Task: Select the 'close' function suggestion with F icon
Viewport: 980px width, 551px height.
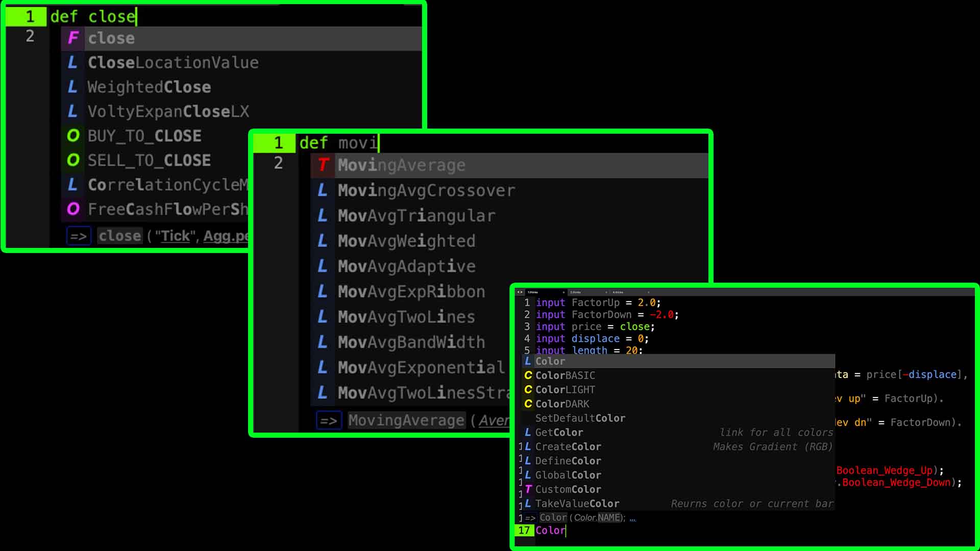Action: (111, 38)
